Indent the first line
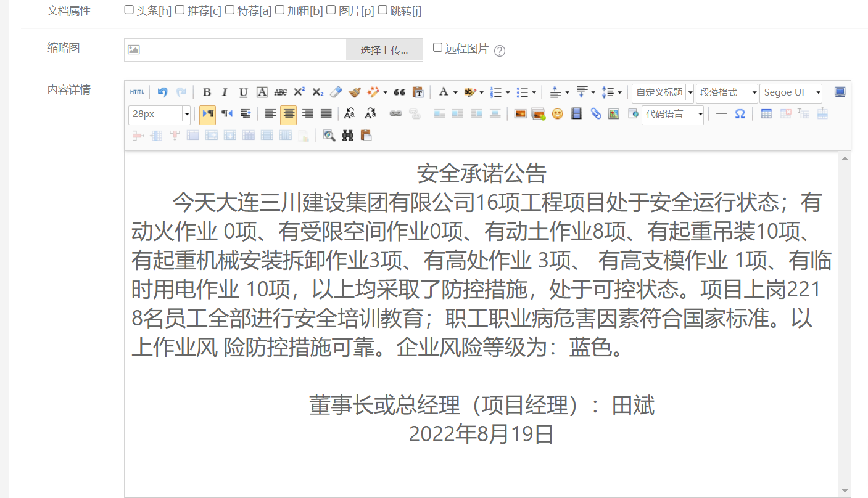 point(245,113)
